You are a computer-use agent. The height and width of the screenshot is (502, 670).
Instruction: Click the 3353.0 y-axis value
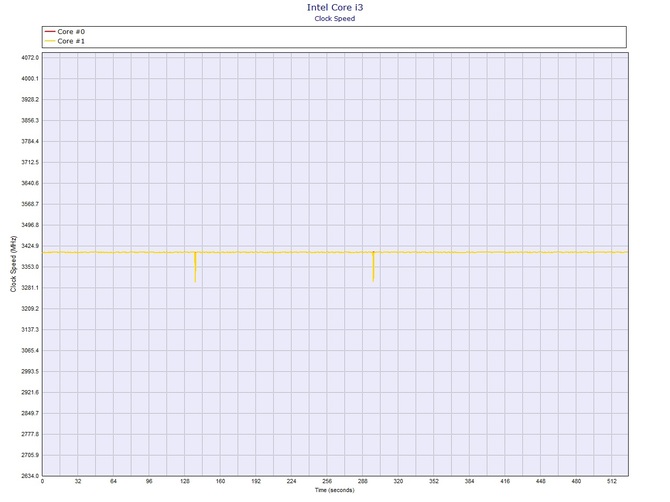[30, 267]
